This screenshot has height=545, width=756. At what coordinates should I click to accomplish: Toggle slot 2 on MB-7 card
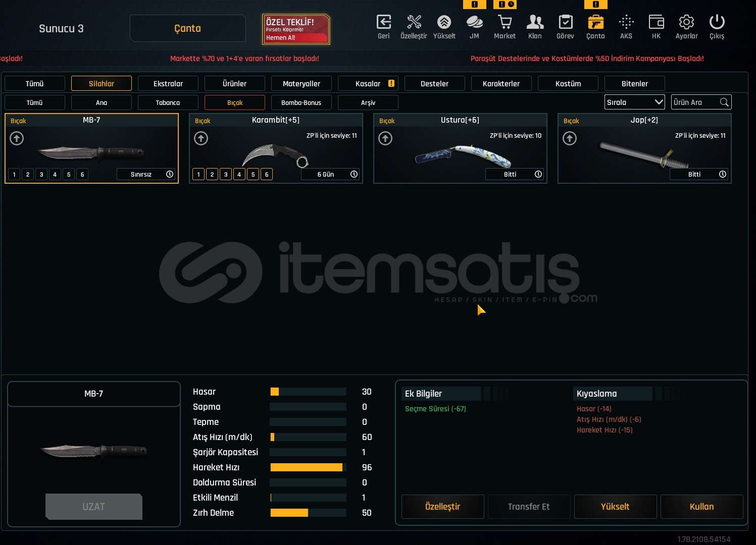[x=28, y=174]
